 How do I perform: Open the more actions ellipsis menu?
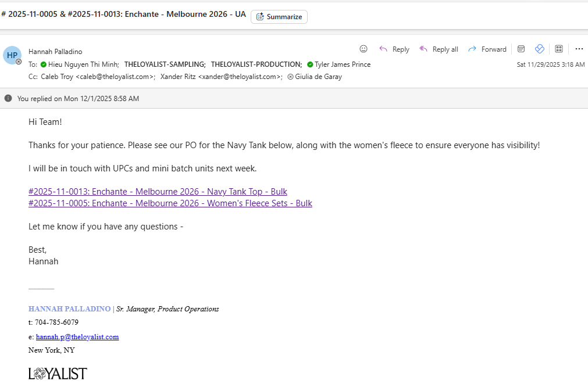579,49
